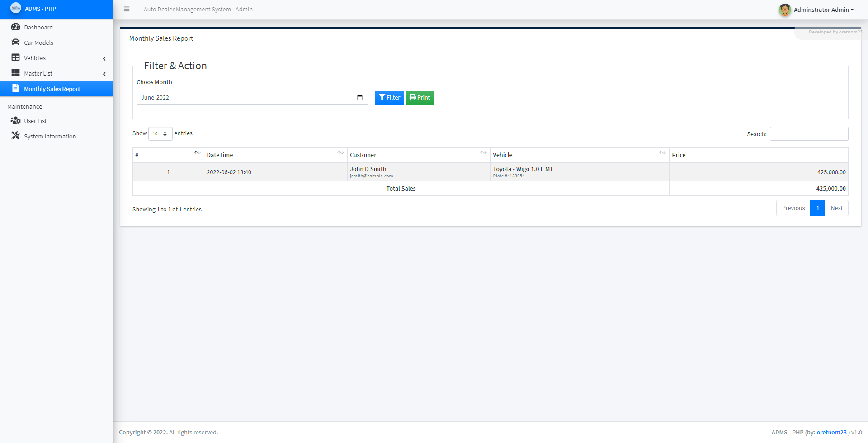Click the hamburger menu icon in top bar
Viewport: 868px width, 443px height.
pos(127,9)
